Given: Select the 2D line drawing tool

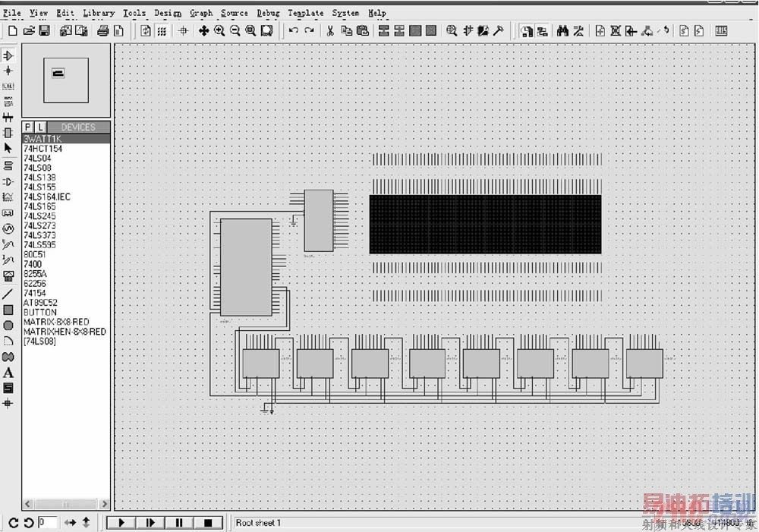Looking at the screenshot, I should (8, 294).
